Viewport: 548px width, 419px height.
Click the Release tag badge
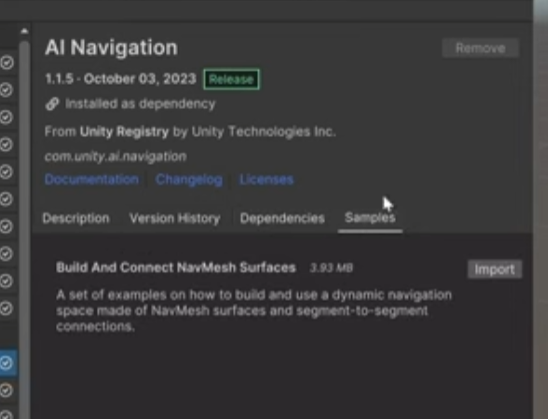pos(231,79)
